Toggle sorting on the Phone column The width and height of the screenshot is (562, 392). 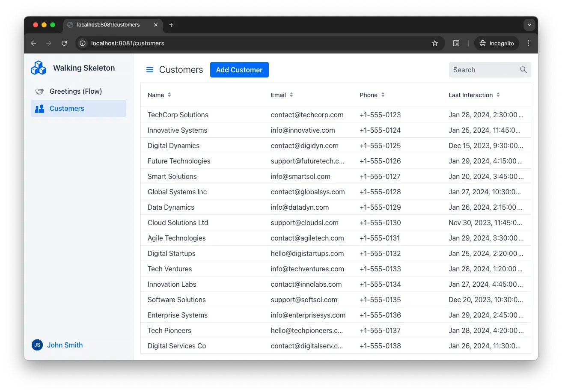382,95
